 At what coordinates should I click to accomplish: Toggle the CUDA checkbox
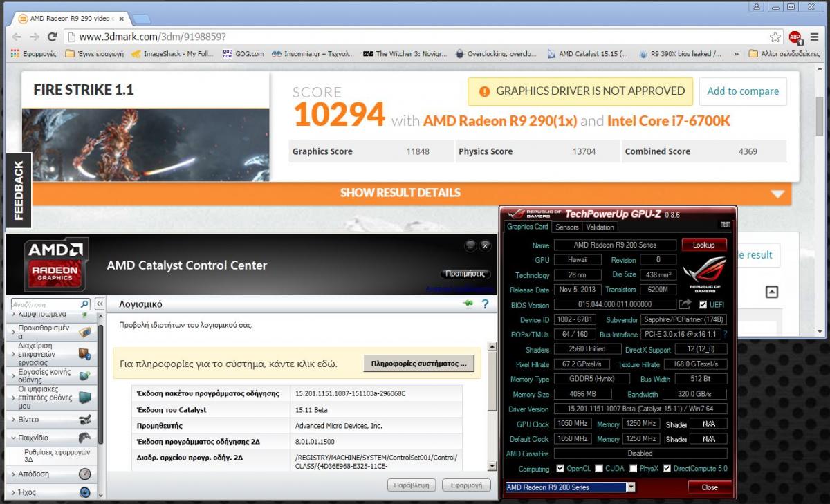[x=599, y=469]
